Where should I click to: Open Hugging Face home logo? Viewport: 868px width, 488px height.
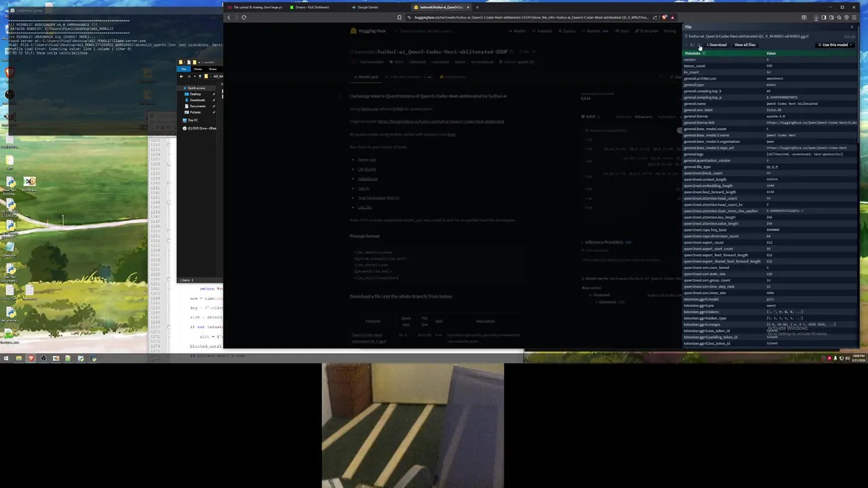tap(368, 31)
